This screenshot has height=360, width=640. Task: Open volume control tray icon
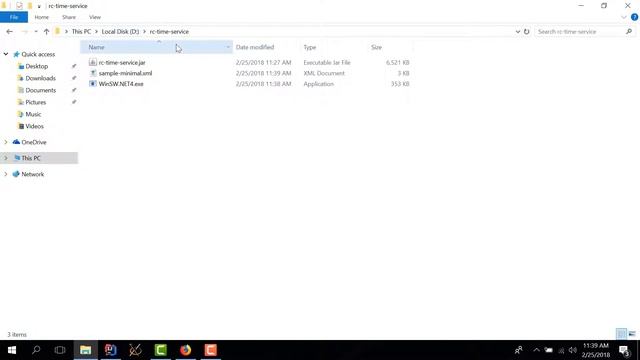(573, 350)
